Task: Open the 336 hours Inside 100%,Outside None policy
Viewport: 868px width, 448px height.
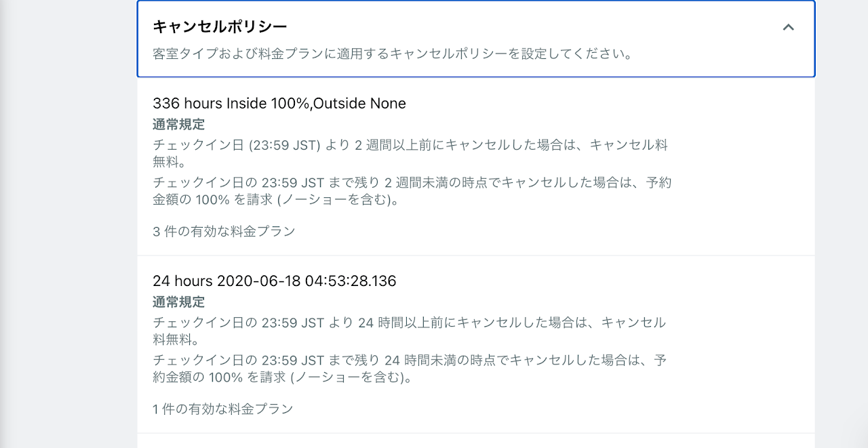Action: [279, 104]
